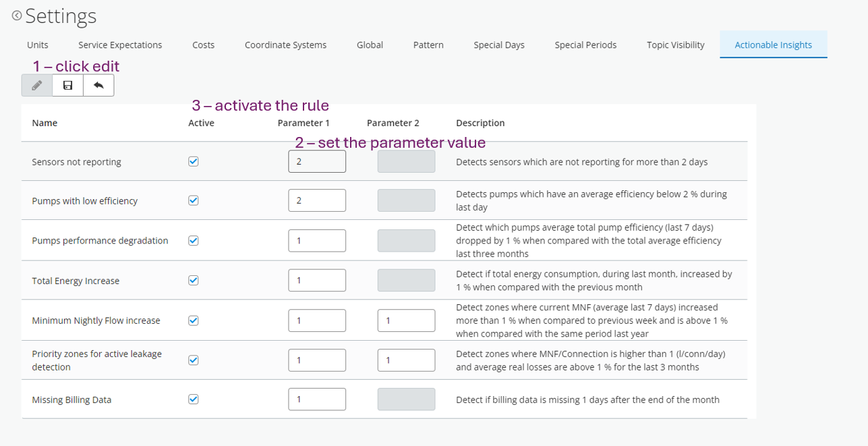Uncheck Active for Sensors not reporting
Image resolution: width=868 pixels, height=446 pixels.
194,162
